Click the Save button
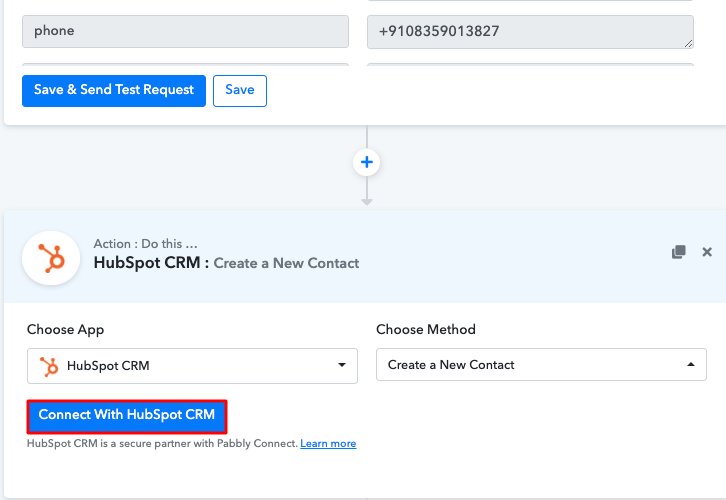This screenshot has width=726, height=500. (240, 91)
